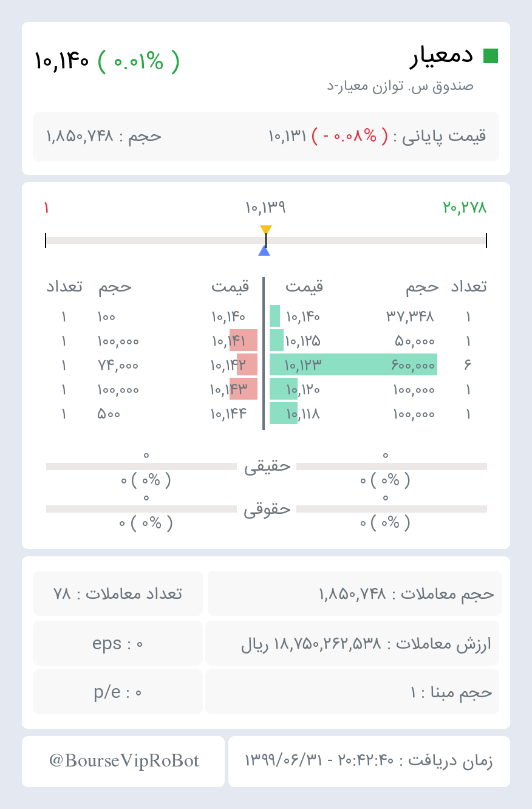Click the دمعیار symbol title
Image resolution: width=532 pixels, height=809 pixels.
(x=442, y=56)
